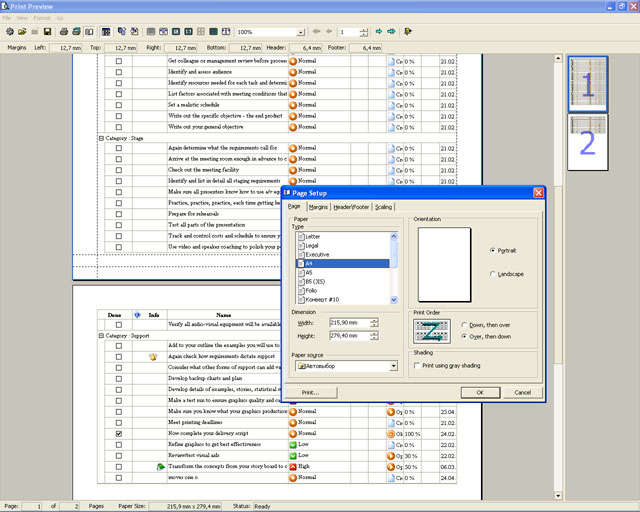Click the green next page arrow
Screen dimensions: 640x512
click(x=380, y=32)
